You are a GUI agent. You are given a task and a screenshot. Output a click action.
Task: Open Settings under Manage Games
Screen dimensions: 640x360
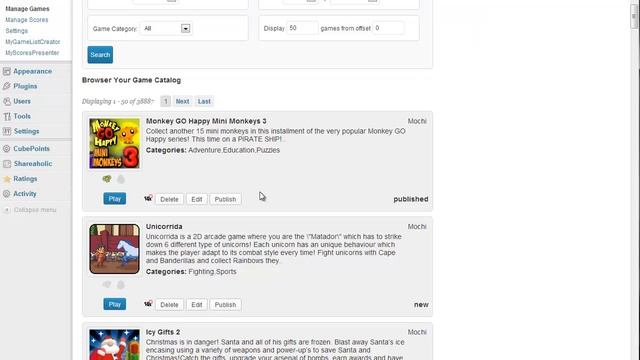tap(17, 31)
